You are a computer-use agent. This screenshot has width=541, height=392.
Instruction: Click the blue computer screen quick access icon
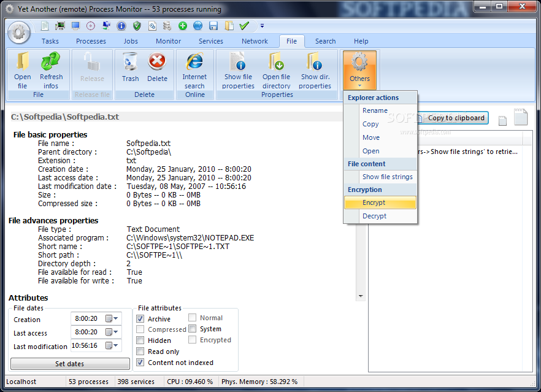click(75, 26)
